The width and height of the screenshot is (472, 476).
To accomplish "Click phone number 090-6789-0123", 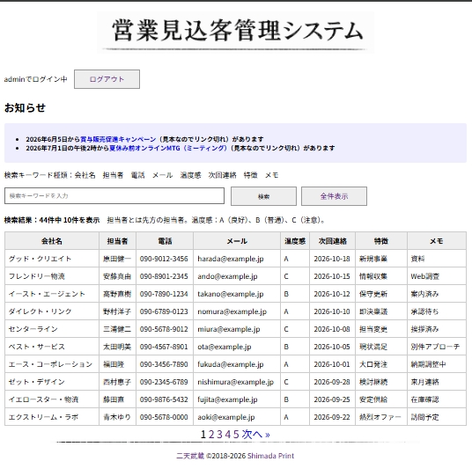I will click(x=165, y=311).
